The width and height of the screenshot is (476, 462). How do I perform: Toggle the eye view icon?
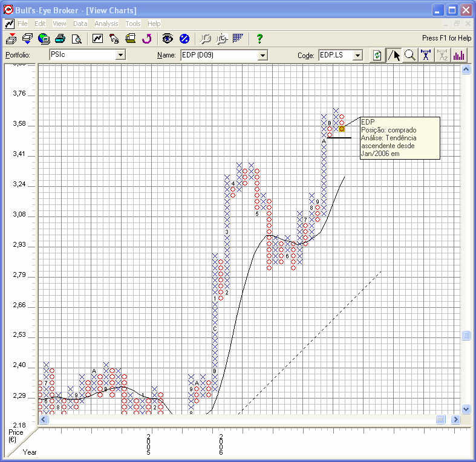pos(168,39)
